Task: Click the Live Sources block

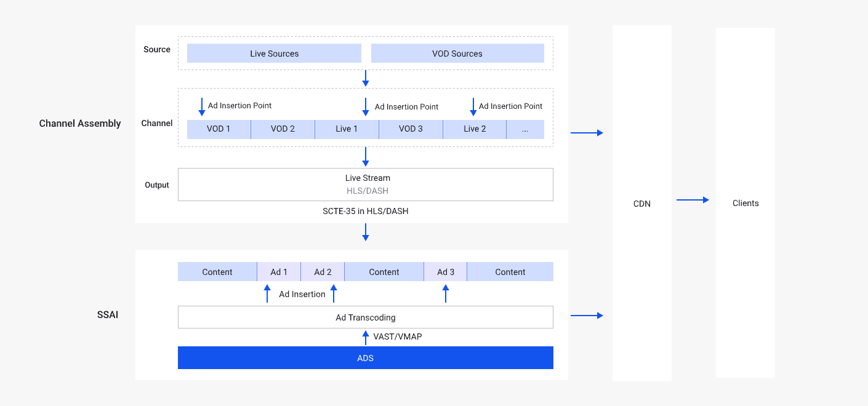Action: pos(274,54)
